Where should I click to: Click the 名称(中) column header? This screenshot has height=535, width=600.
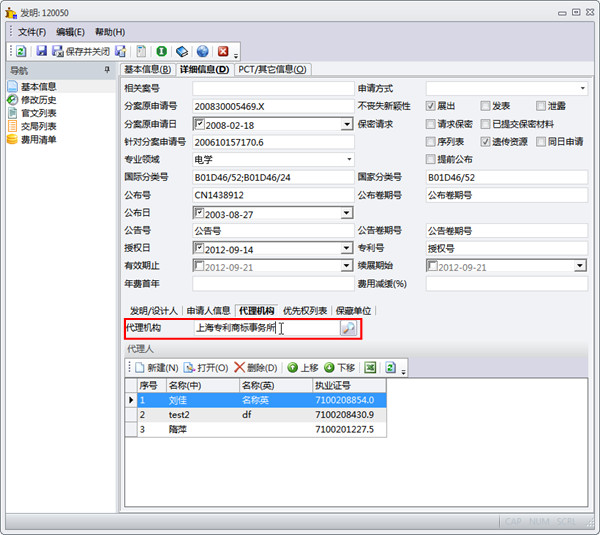[203, 385]
